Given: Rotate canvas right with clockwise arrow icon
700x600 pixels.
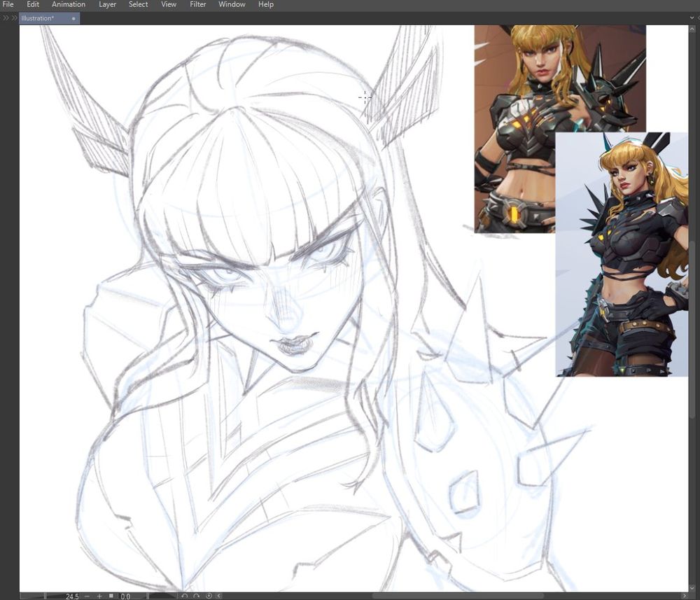Looking at the screenshot, I should [197, 596].
